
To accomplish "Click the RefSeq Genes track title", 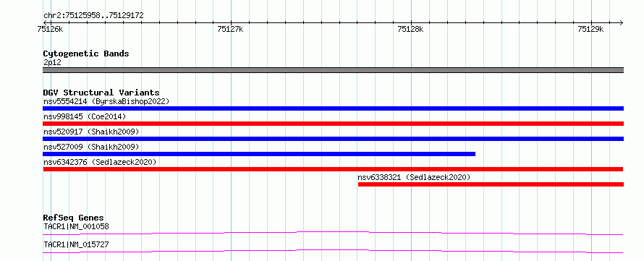I will click(74, 218).
